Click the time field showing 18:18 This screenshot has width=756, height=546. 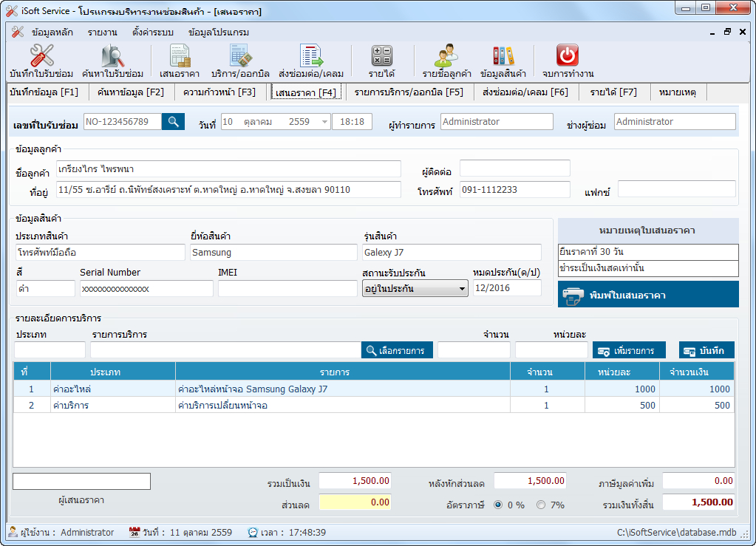pyautogui.click(x=352, y=122)
